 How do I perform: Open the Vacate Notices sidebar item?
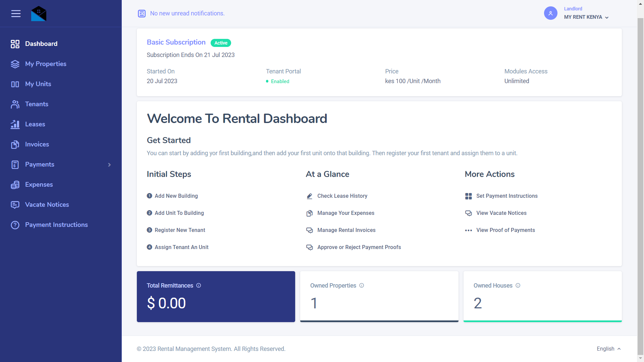coord(47,204)
